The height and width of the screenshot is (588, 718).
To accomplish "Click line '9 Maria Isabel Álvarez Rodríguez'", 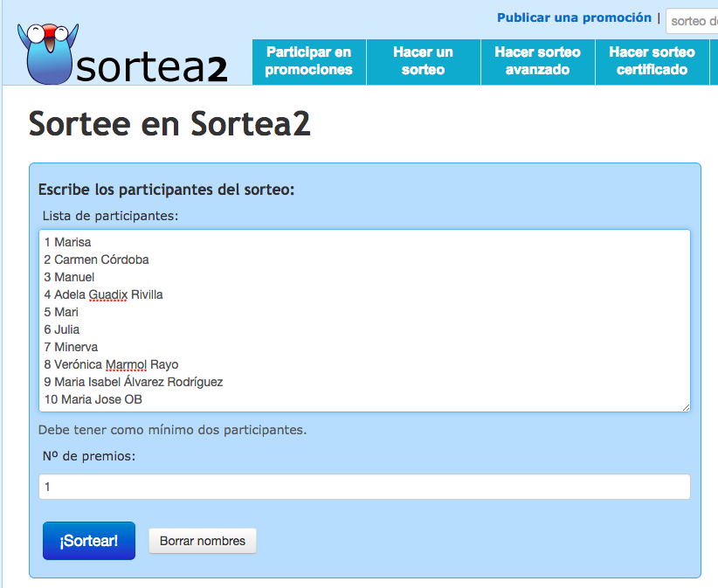I will coord(134,382).
